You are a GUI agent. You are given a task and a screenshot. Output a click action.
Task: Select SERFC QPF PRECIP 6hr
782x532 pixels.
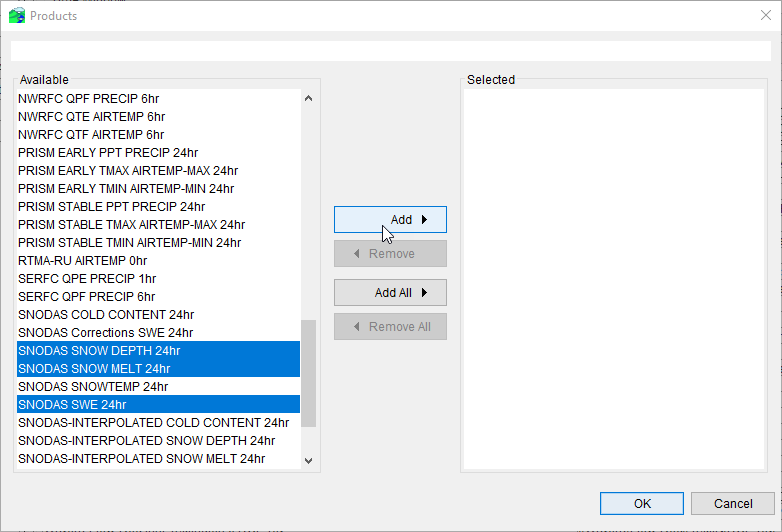coord(159,296)
